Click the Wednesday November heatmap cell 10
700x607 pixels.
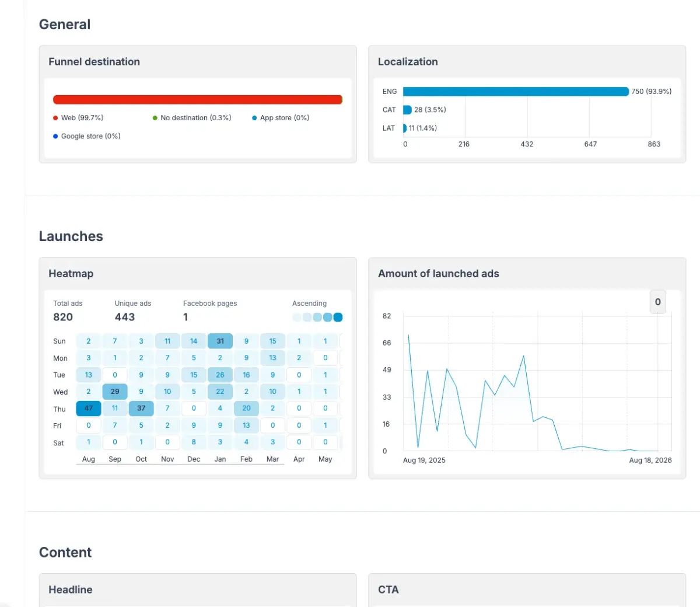167,392
